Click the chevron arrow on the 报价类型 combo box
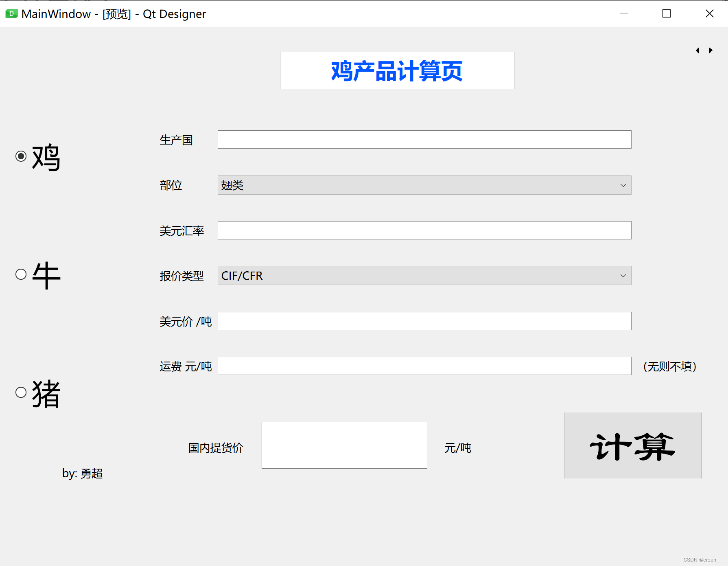This screenshot has width=728, height=566. coord(623,275)
